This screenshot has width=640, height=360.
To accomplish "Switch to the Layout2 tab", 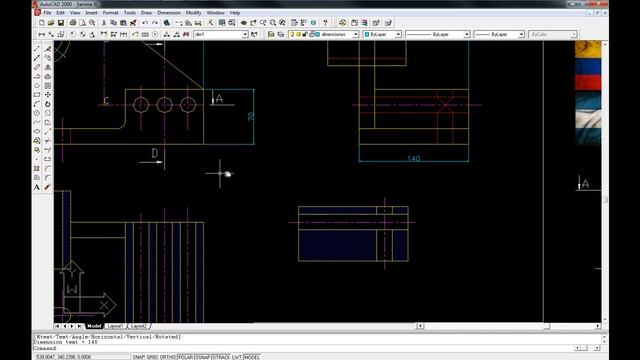I will pos(139,326).
